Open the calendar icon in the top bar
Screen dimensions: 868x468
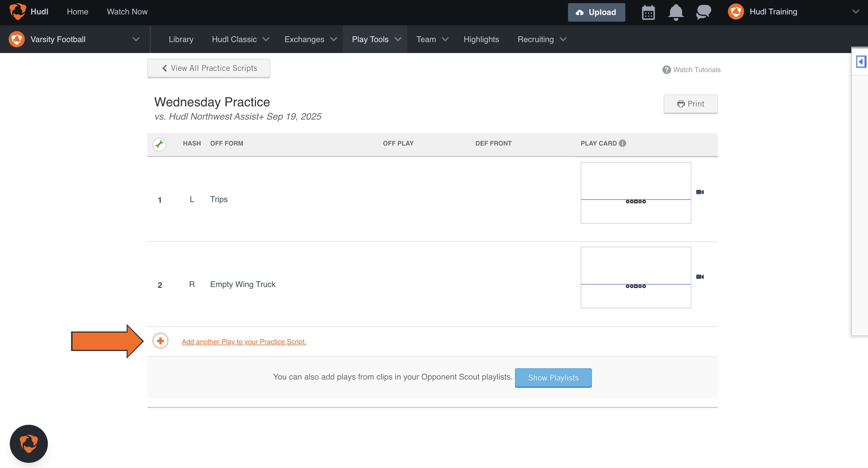coord(648,12)
